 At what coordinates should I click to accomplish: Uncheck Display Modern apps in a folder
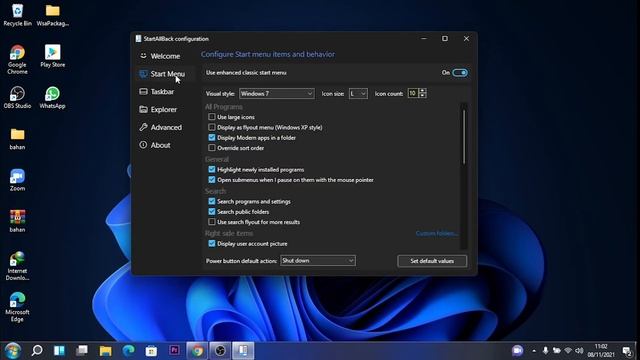tap(211, 138)
